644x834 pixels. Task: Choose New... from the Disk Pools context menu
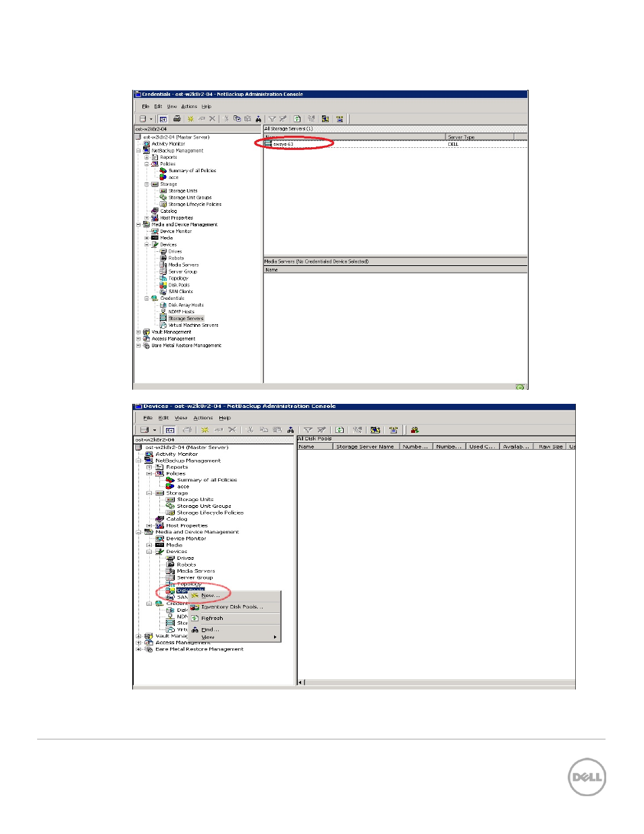[x=210, y=596]
